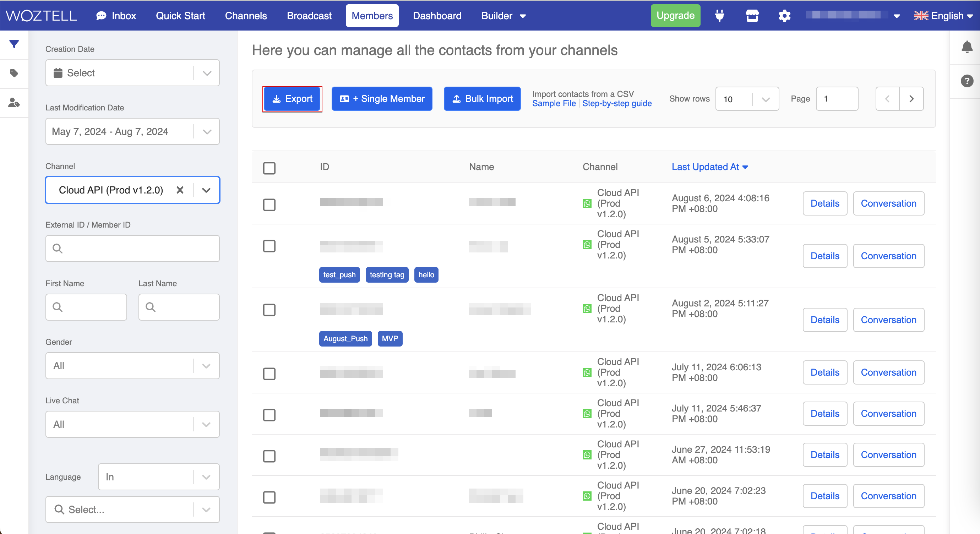Screen dimensions: 980x534
Task: Open the Creation Date select dropdown
Action: [207, 73]
